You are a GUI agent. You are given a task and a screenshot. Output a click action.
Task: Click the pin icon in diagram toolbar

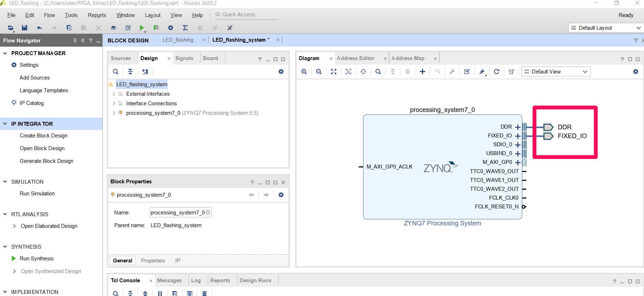coord(482,72)
